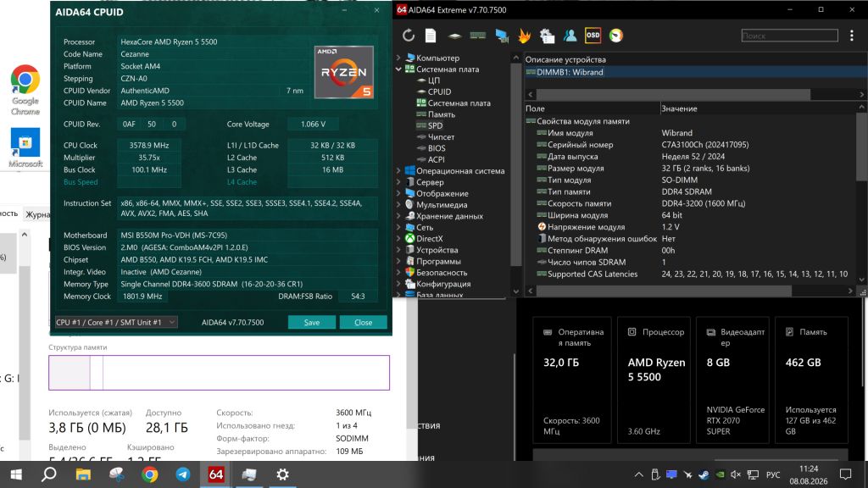Click the user silhouette toolbar icon
Image resolution: width=868 pixels, height=488 pixels.
(570, 36)
